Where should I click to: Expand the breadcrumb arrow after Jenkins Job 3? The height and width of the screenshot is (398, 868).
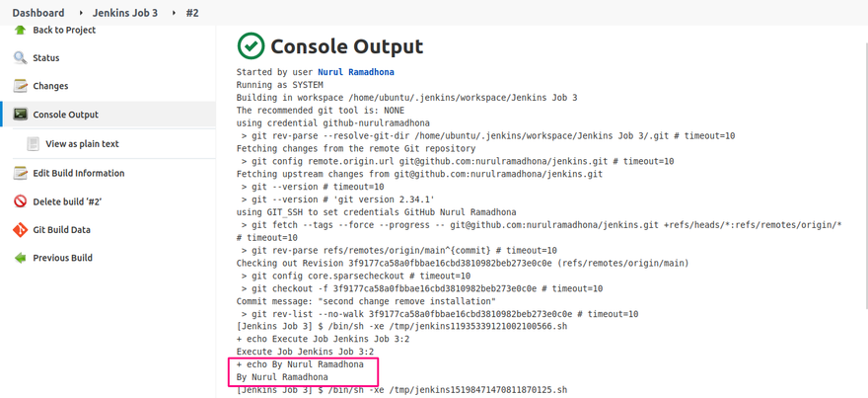(x=173, y=13)
